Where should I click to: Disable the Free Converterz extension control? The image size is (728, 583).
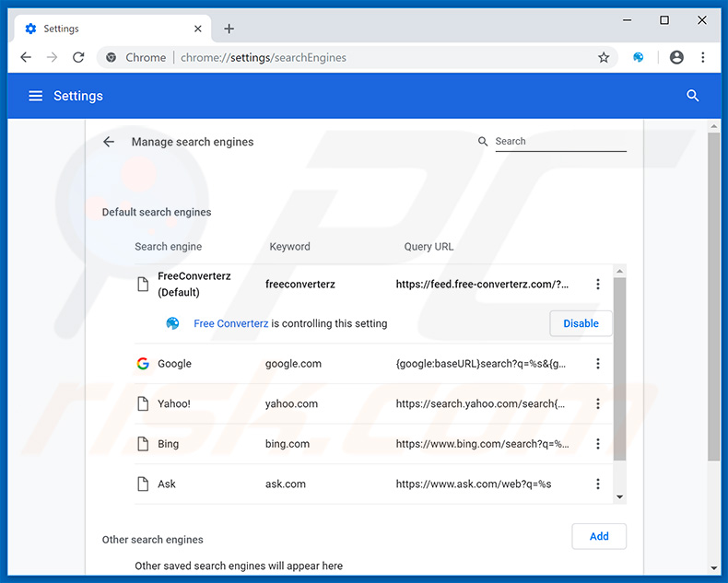tap(581, 323)
